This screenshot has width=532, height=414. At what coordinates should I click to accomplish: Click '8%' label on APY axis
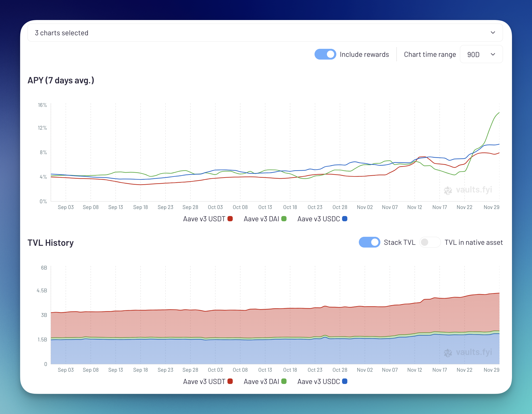43,152
